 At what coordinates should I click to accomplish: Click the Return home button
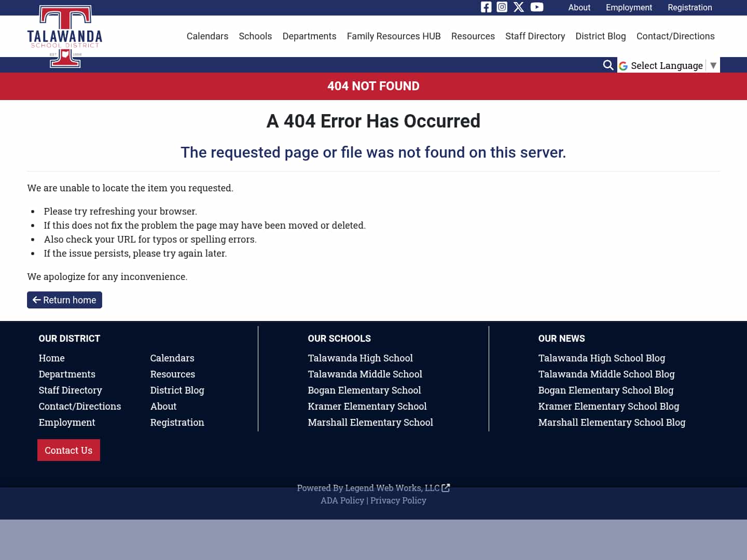[64, 300]
